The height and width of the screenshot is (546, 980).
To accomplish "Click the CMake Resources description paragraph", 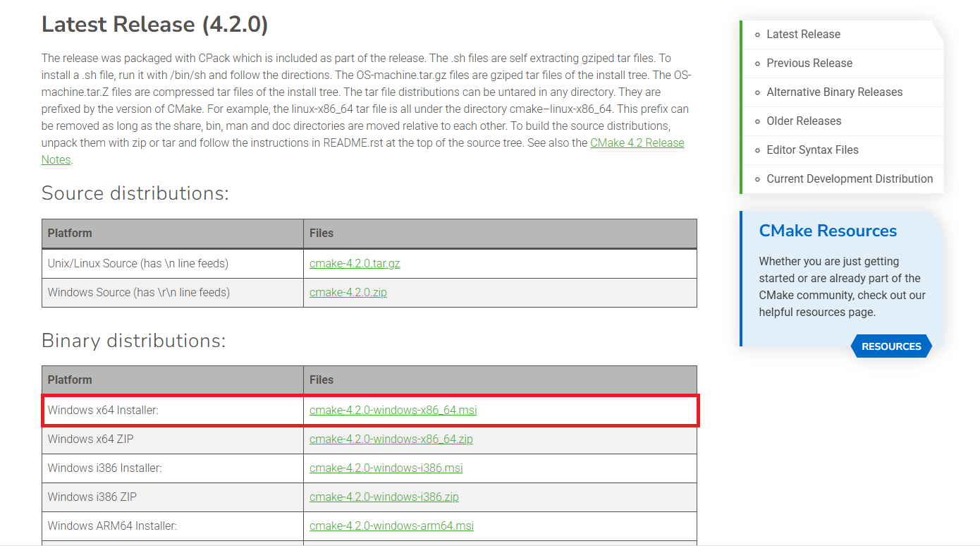I will click(843, 286).
